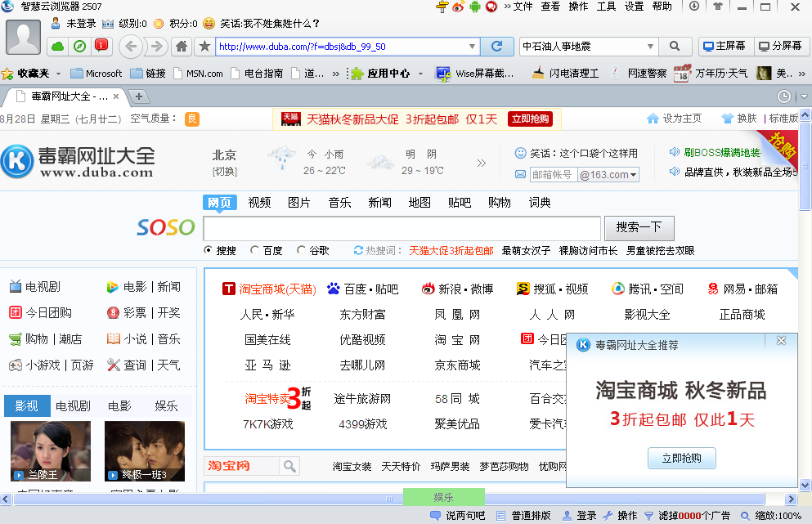Close the 毒霸网址大全推荐 popup
This screenshot has height=524, width=812.
(x=782, y=341)
